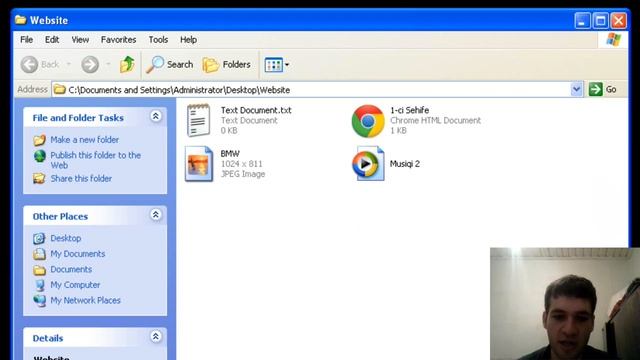Minimize the Website window

[582, 20]
